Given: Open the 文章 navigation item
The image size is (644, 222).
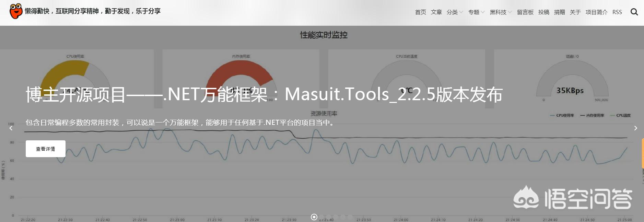Looking at the screenshot, I should [x=436, y=12].
